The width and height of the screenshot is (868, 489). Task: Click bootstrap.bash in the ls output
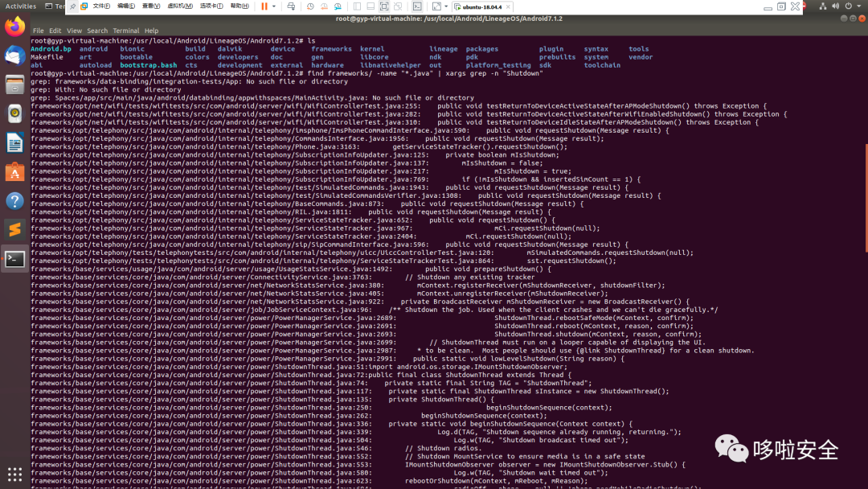(149, 65)
